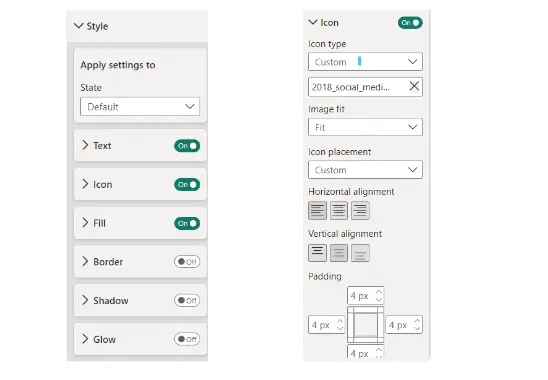Click the padding box diagram

tap(365, 325)
